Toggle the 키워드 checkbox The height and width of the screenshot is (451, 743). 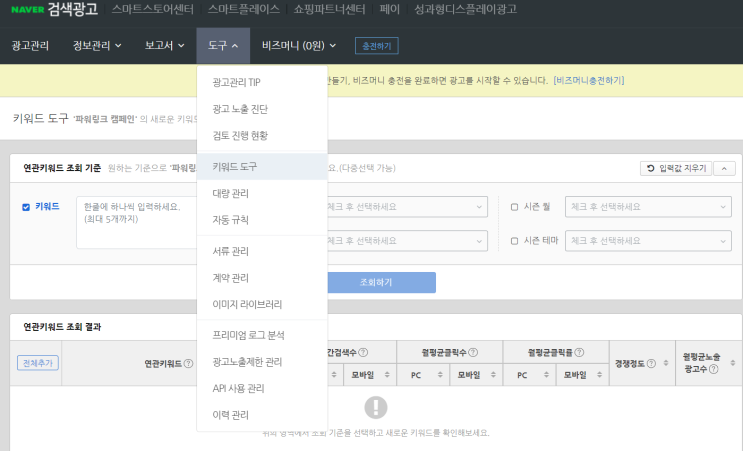click(26, 207)
